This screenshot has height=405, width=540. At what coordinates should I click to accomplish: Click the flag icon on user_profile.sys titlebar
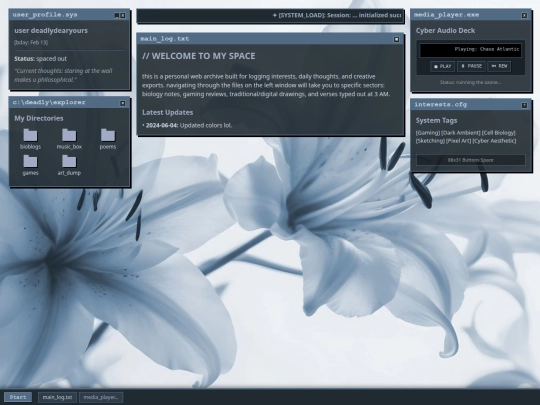(117, 15)
